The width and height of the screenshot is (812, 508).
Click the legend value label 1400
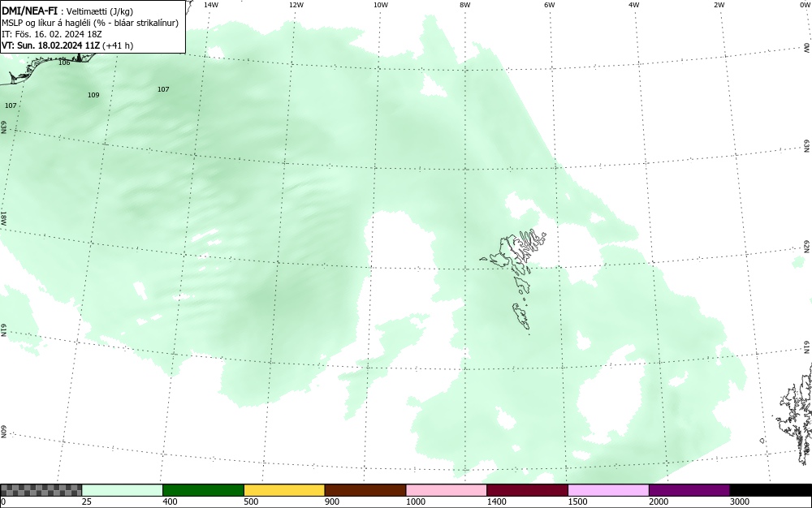[x=496, y=502]
